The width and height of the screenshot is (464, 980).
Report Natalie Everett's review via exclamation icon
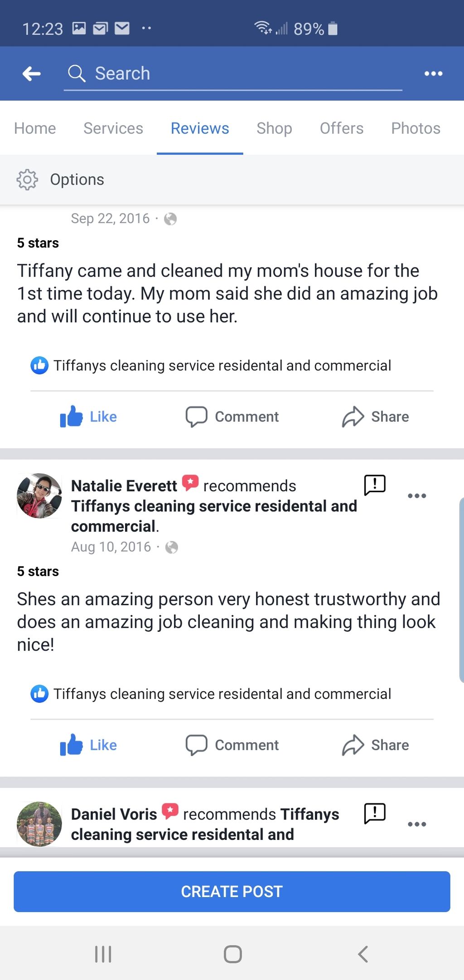(x=375, y=485)
